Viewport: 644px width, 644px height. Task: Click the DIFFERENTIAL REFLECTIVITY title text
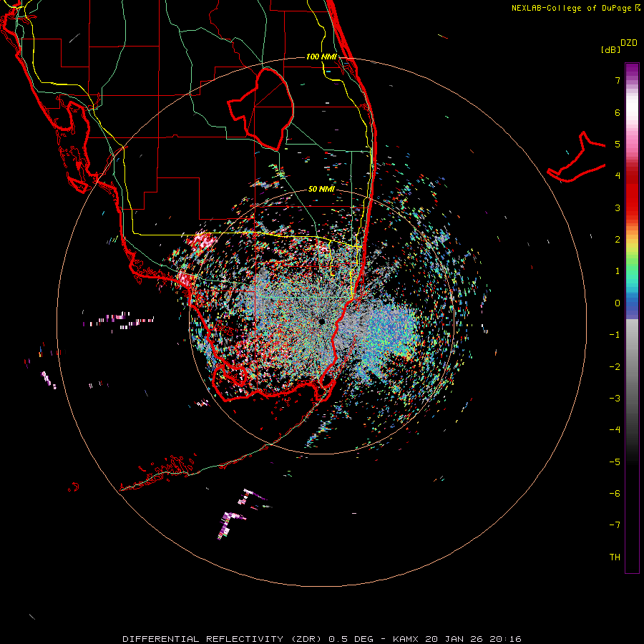(203, 639)
